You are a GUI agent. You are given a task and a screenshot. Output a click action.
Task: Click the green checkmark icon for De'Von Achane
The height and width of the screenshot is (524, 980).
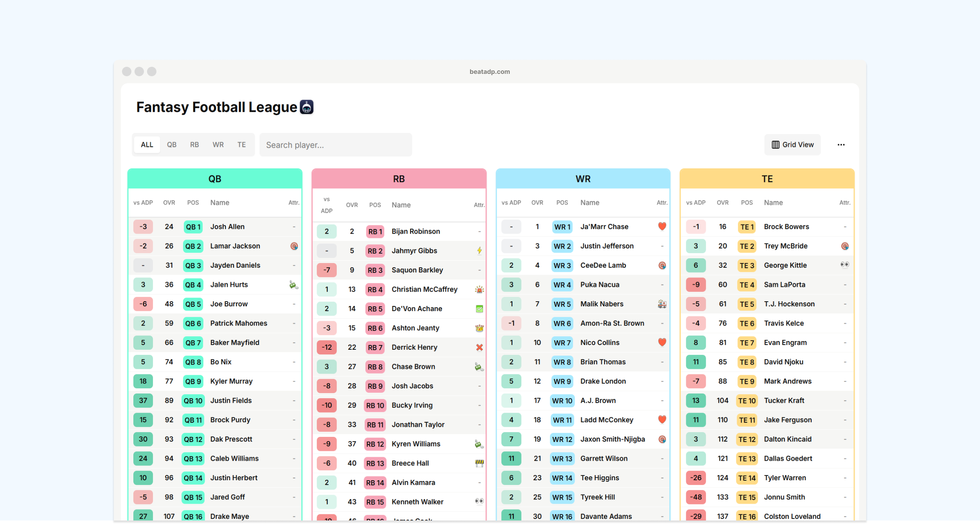point(479,309)
